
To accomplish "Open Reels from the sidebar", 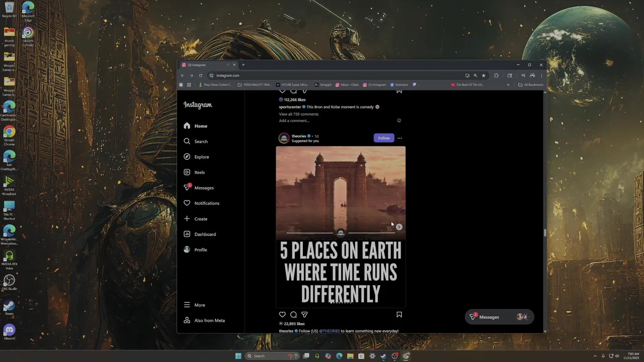I will point(194,172).
